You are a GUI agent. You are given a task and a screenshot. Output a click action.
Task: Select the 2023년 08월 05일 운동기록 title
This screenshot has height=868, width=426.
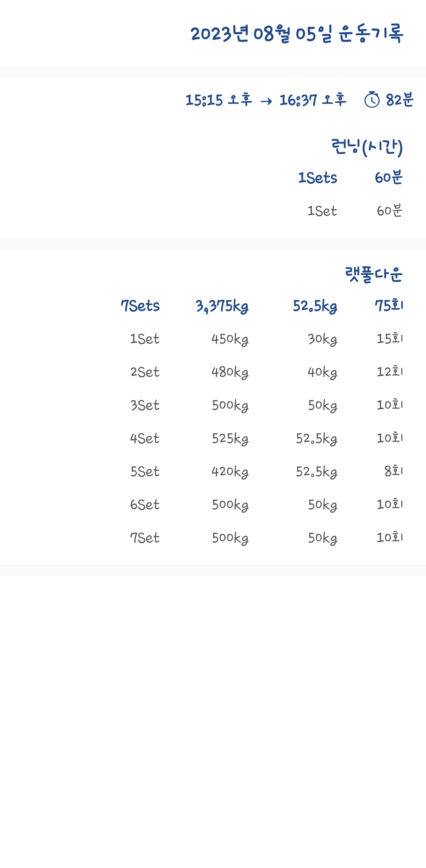296,34
